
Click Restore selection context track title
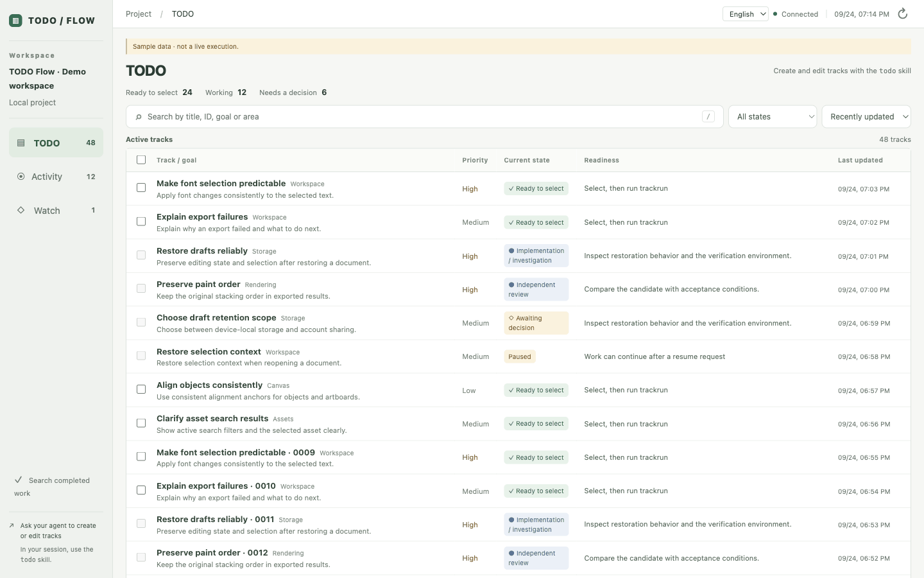[209, 352]
